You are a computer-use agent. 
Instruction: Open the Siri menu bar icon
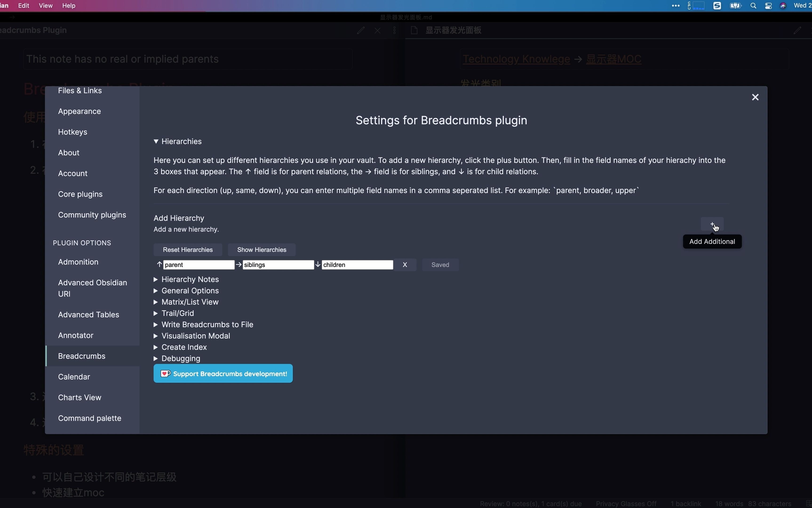click(783, 6)
